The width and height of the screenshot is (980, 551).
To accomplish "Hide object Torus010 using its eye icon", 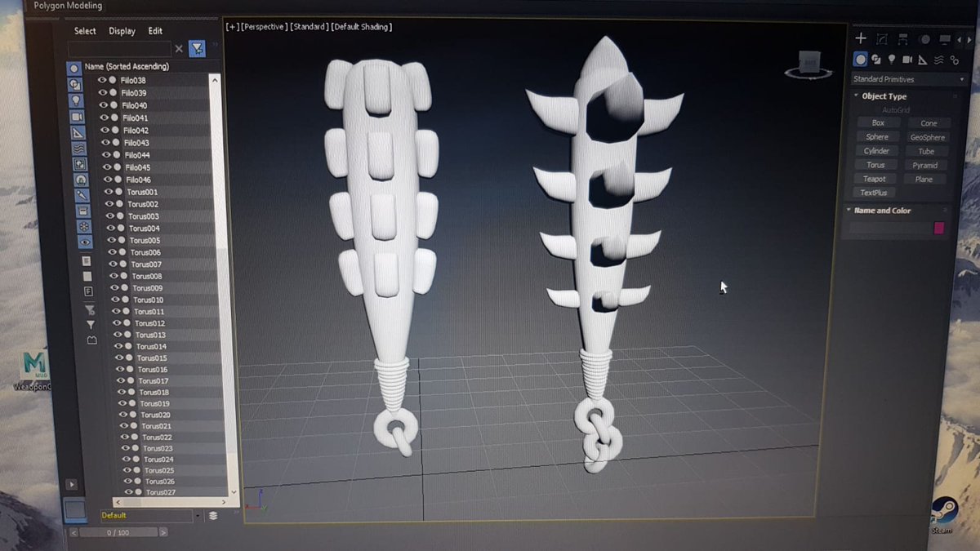I will [115, 300].
